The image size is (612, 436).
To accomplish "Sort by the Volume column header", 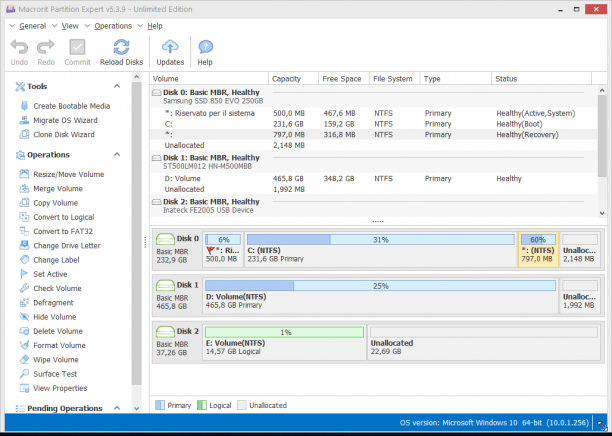I will coord(209,79).
